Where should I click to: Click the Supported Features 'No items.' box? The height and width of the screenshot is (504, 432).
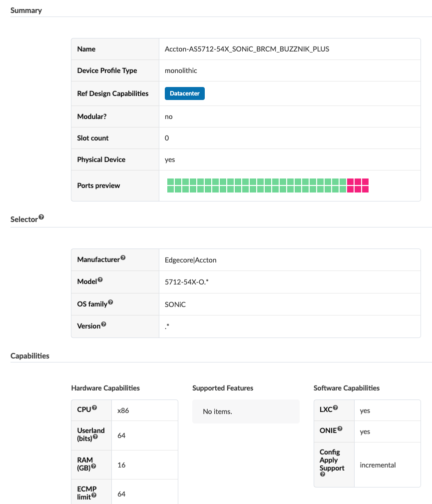point(246,411)
